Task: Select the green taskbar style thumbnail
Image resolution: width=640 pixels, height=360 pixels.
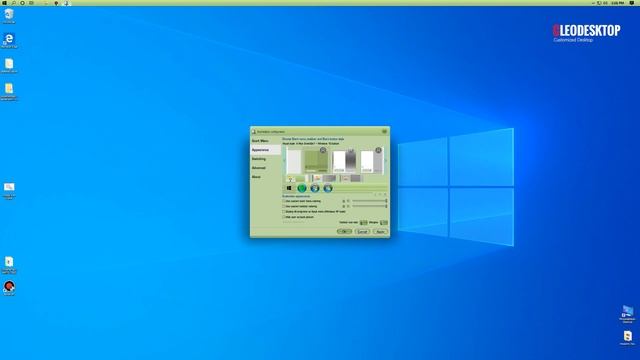Action: point(296,178)
